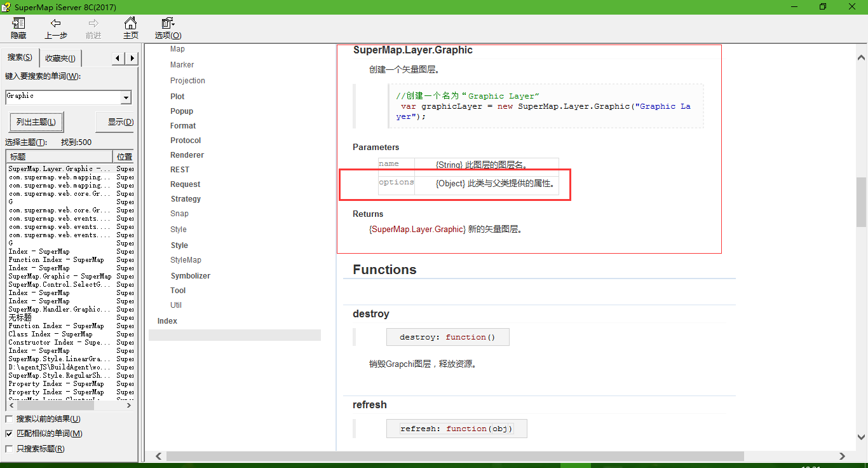
Task: Click the horizontal scrollbar left arrow
Action: pos(159,456)
